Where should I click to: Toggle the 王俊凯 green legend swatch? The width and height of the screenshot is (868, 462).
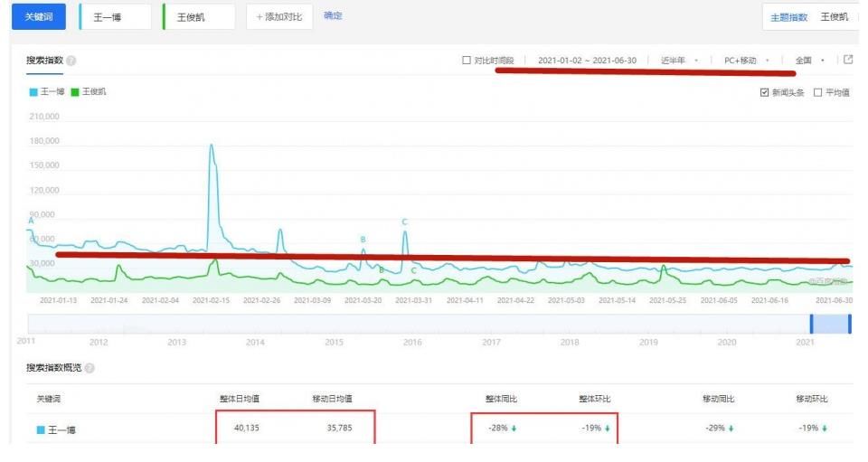[75, 92]
